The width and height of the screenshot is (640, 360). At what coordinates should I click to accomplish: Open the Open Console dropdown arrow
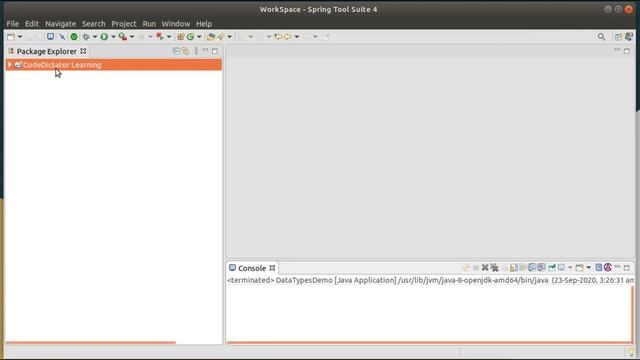click(588, 268)
